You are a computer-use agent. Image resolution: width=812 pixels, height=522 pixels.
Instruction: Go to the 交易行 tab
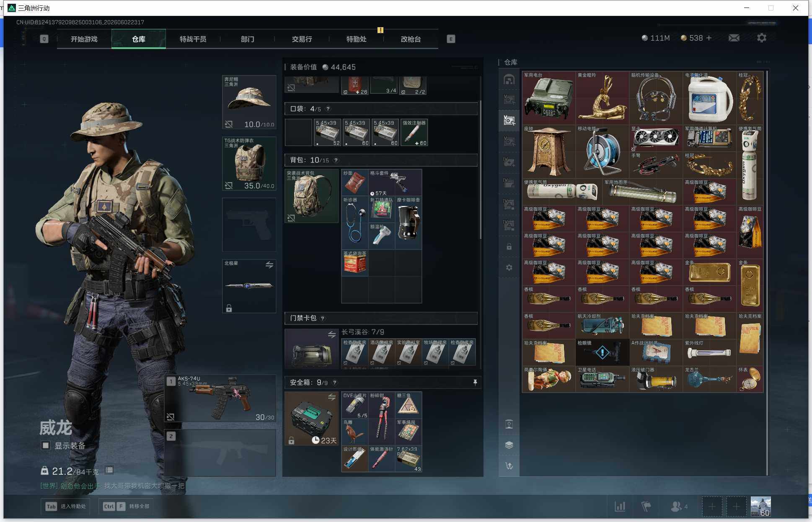tap(302, 39)
